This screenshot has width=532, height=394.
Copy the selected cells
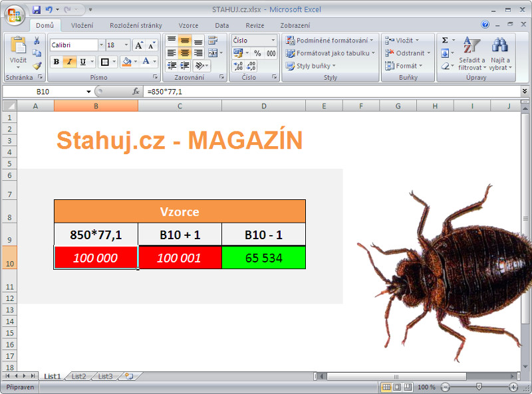click(x=37, y=53)
